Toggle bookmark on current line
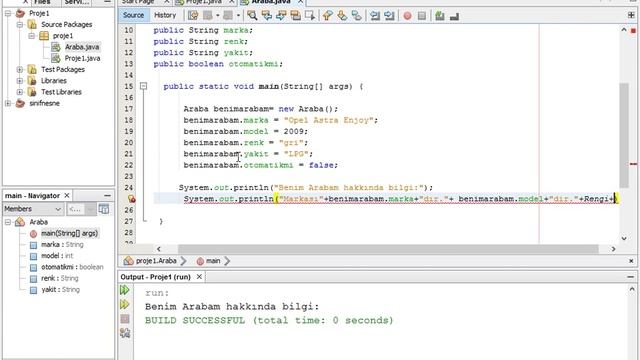 point(357,16)
